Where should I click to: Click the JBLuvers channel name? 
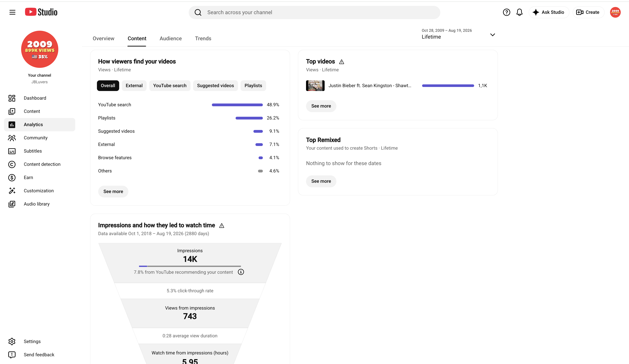pos(39,82)
